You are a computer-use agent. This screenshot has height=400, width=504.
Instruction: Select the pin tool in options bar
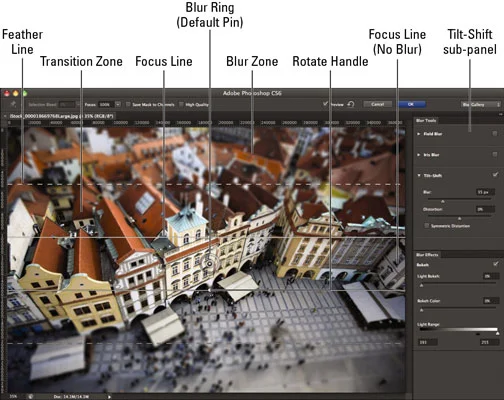[13, 104]
